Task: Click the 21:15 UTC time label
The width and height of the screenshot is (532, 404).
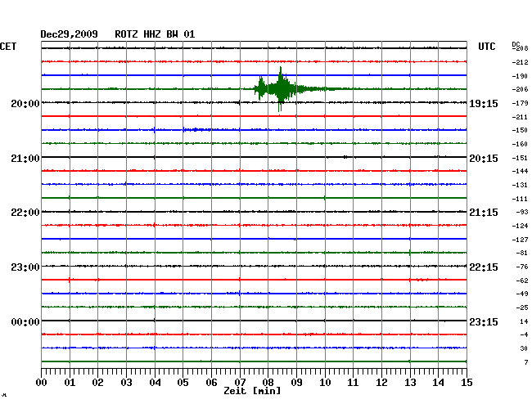Action: click(x=484, y=213)
